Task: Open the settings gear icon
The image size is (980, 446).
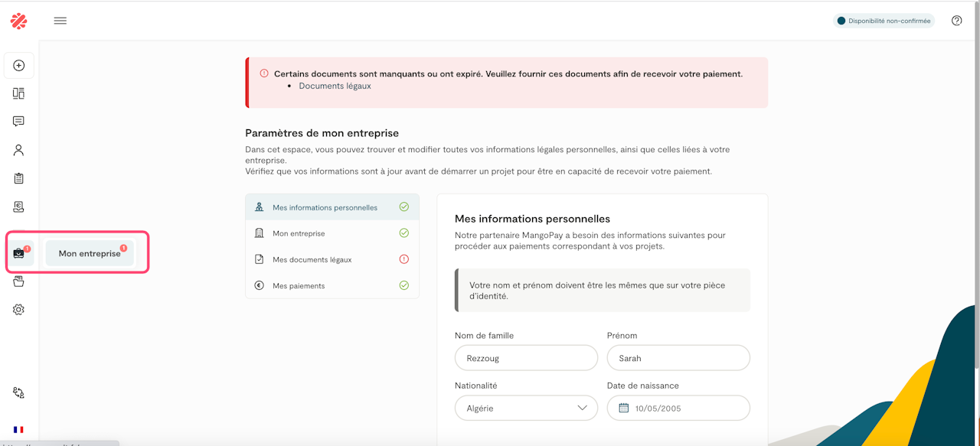Action: coord(19,310)
